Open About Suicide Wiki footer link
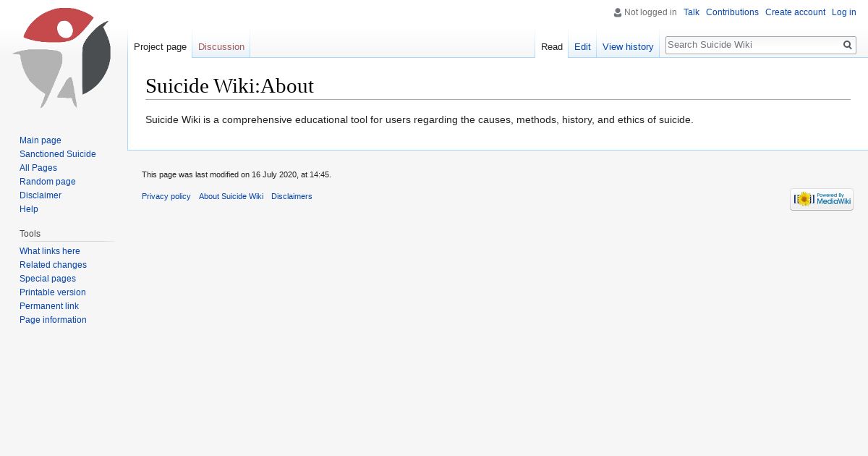The width and height of the screenshot is (868, 456). pos(231,196)
